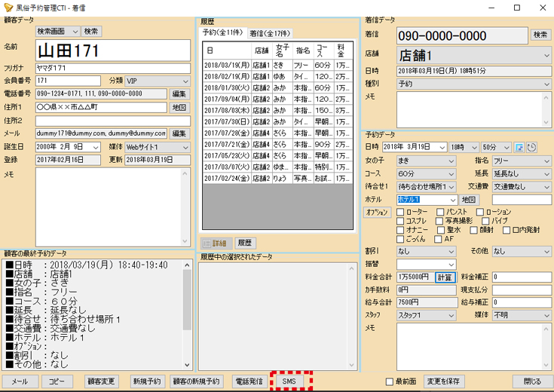Screen dimensions: 554x392
Task: Enable the ローター option checkbox
Action: click(x=401, y=213)
